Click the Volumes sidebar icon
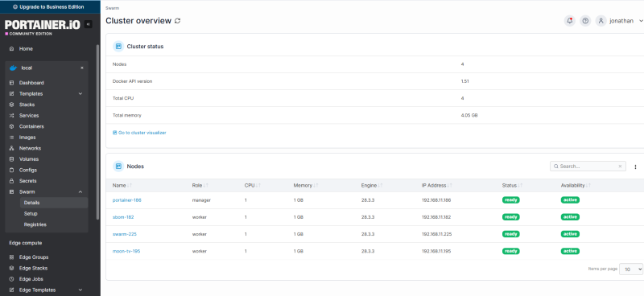This screenshot has width=644, height=296. click(x=11, y=159)
